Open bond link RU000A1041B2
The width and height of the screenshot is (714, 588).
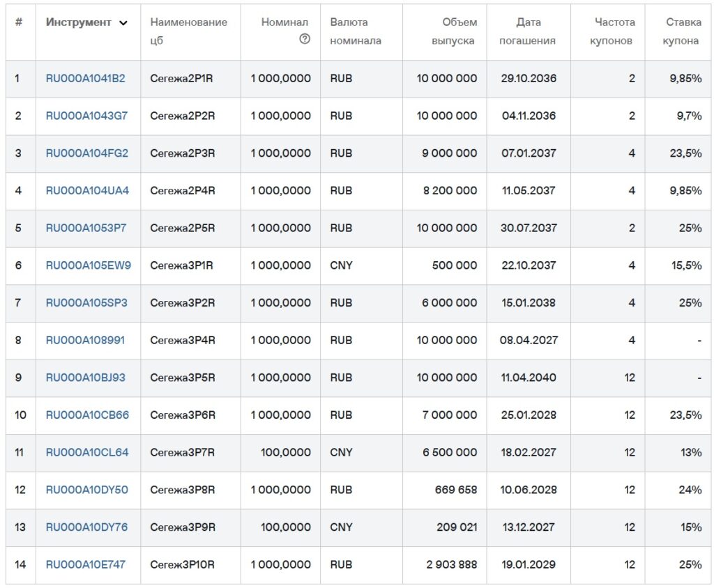pyautogui.click(x=85, y=78)
